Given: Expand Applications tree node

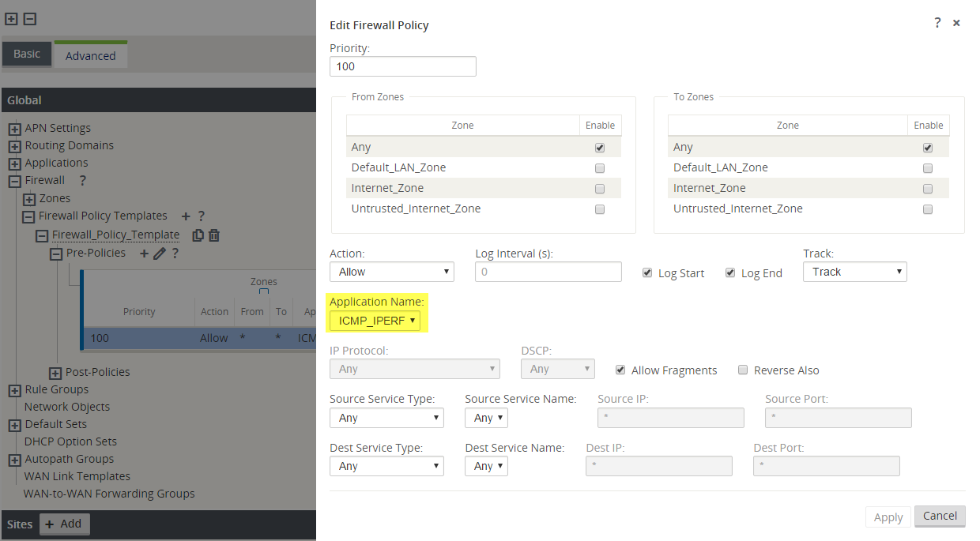Looking at the screenshot, I should (x=14, y=163).
